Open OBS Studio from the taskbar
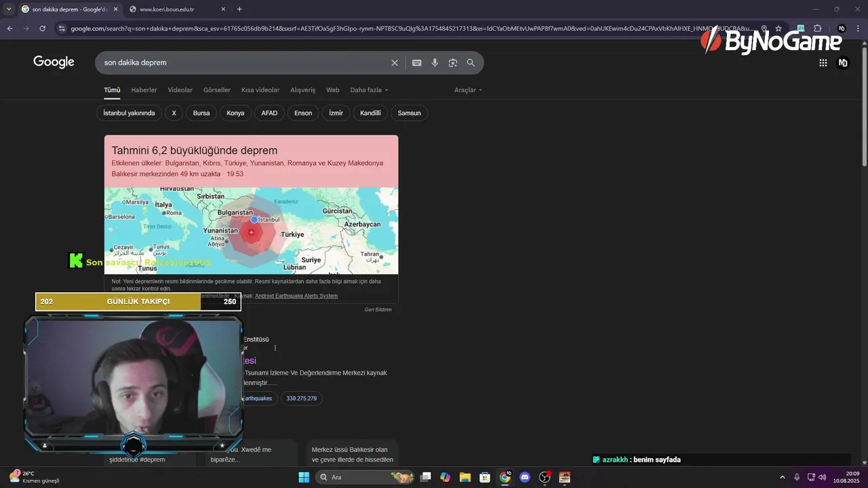Screen dimensions: 868x488 [545, 477]
